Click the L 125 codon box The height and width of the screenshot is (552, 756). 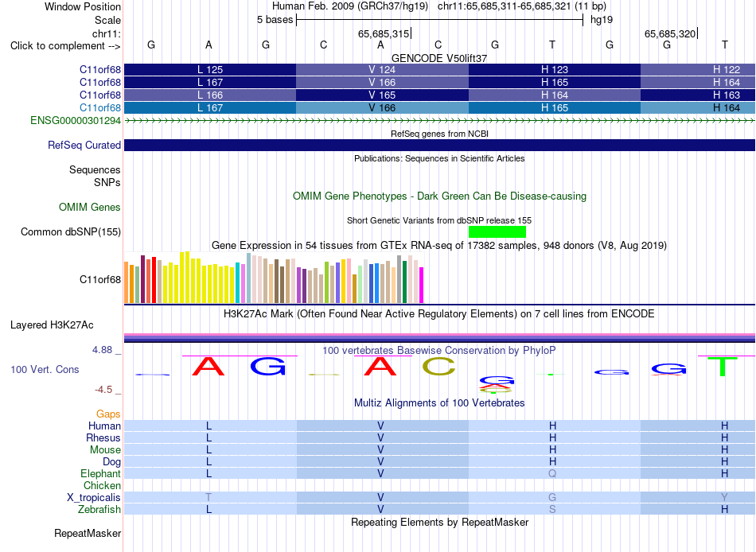210,69
